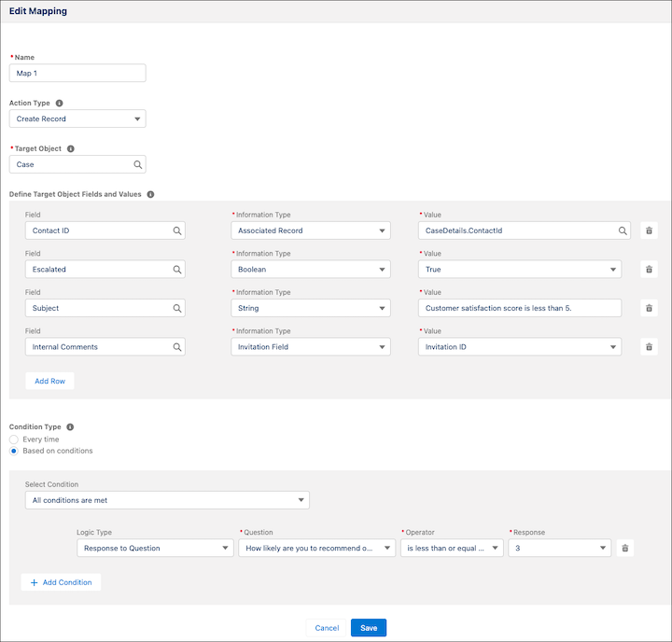Delete the Internal Comments row

pyautogui.click(x=649, y=347)
